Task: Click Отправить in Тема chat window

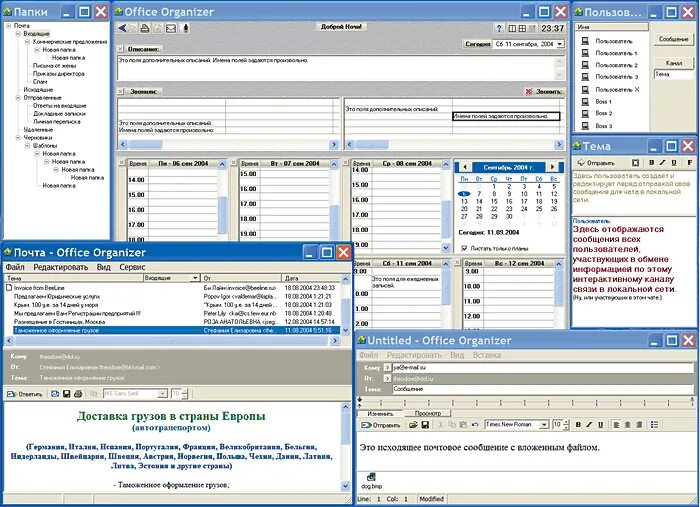Action: tap(596, 163)
